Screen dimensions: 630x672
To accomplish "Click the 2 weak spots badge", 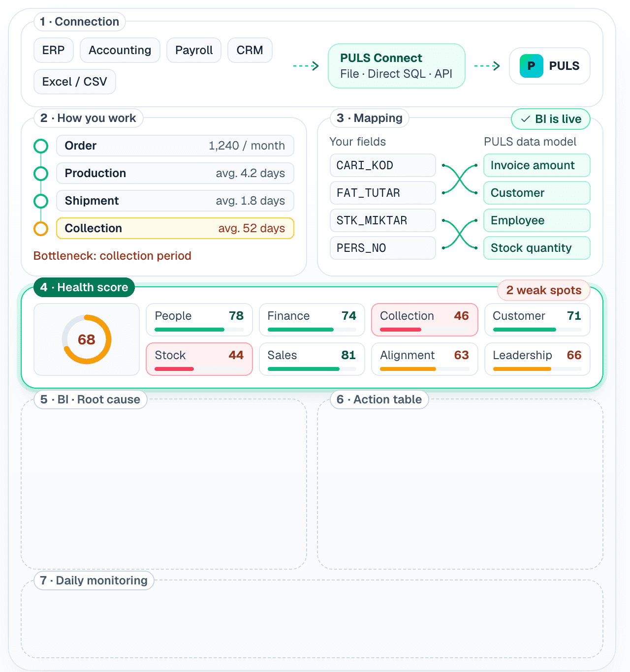I will (544, 290).
